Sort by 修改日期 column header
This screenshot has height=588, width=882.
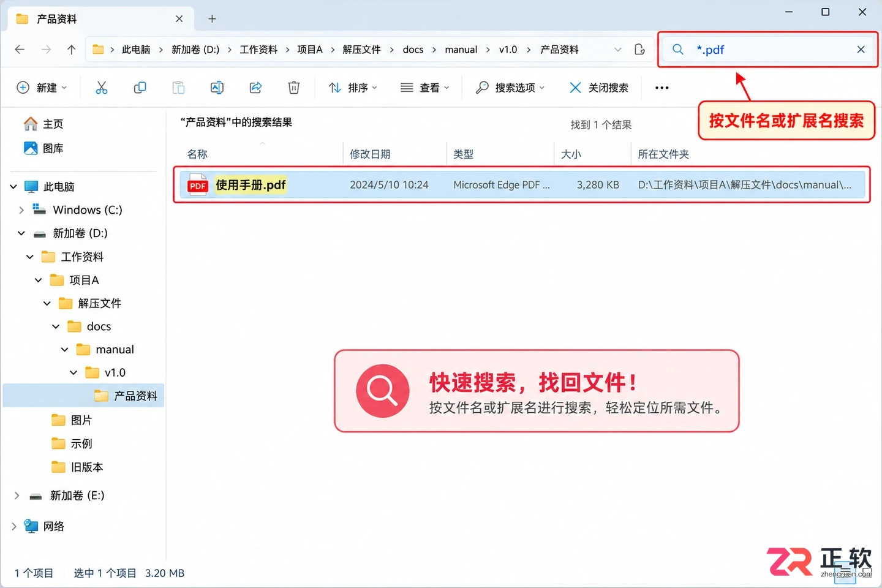[x=370, y=154]
